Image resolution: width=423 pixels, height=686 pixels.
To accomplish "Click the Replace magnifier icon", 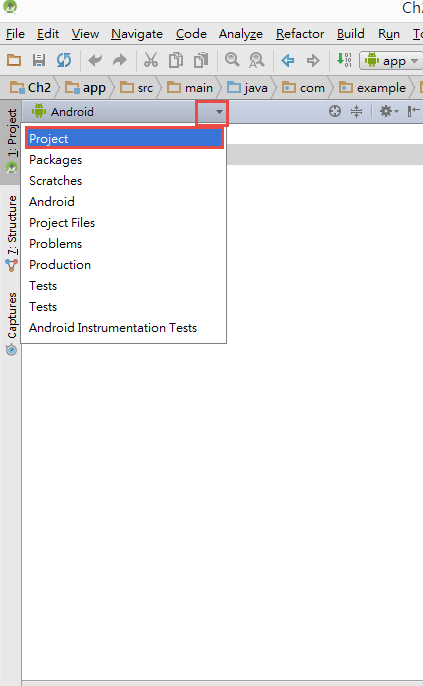I will click(x=257, y=60).
